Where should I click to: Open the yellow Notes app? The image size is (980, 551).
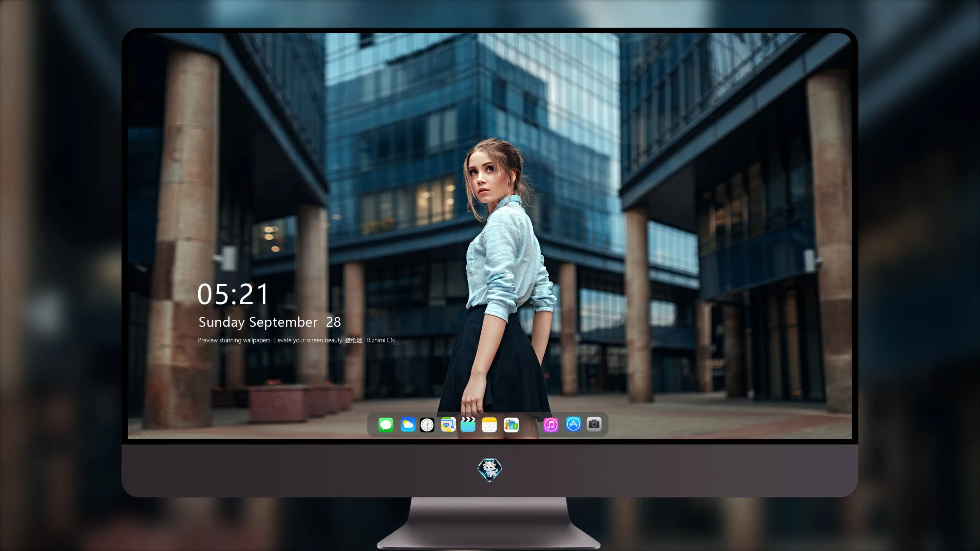[x=489, y=425]
